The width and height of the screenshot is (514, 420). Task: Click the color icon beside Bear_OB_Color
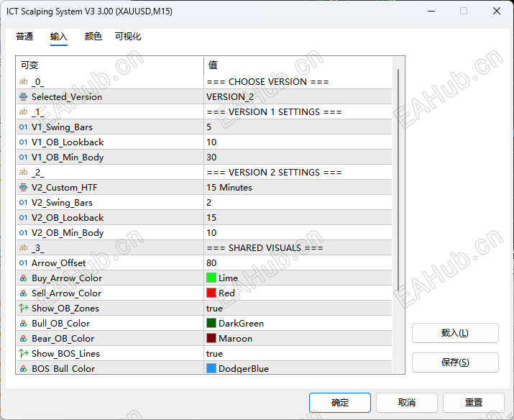coord(23,338)
